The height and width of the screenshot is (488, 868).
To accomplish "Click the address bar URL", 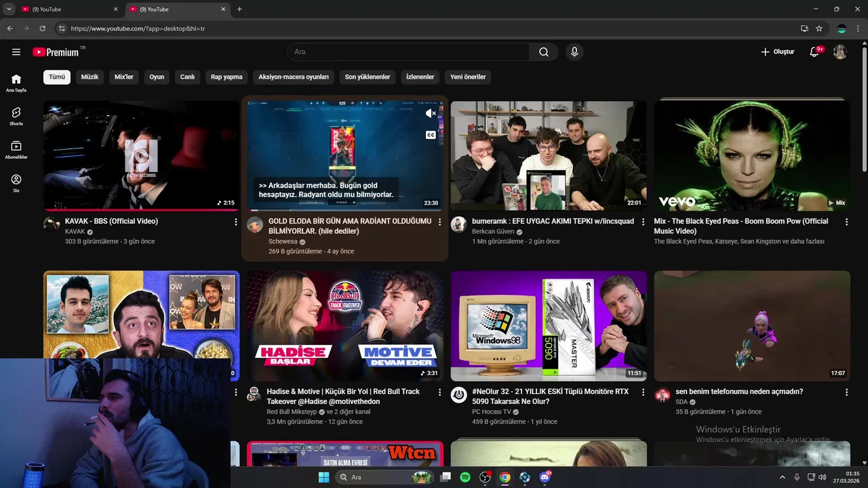I will tap(138, 28).
